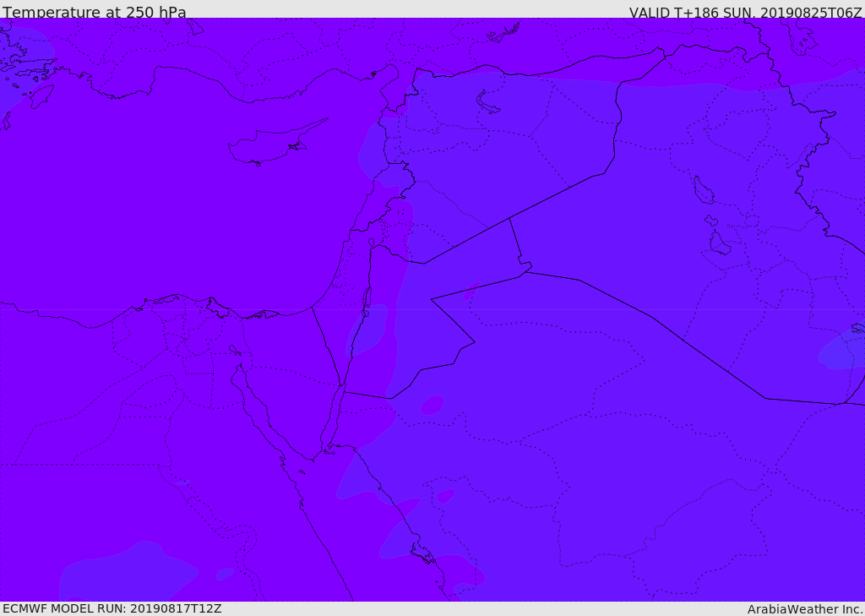Screen dimensions: 865x616
Task: Click the 'Temperature at 250 hPa' title text
Action: (95, 12)
